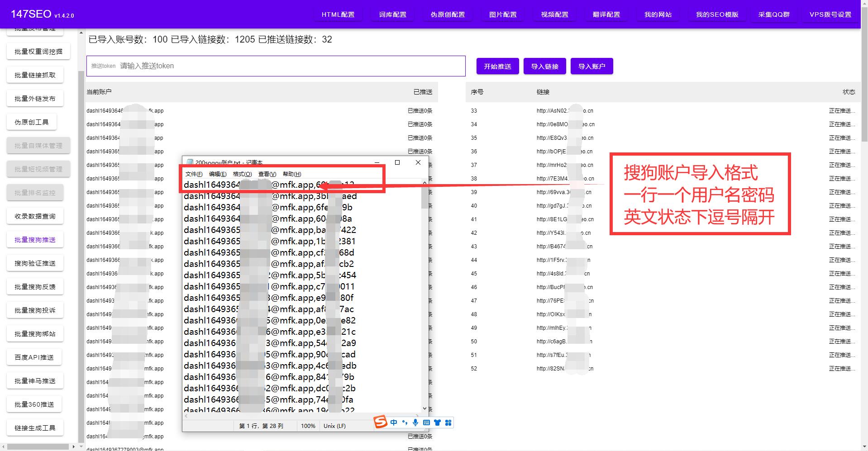Open 图片配置 in top navigation

[503, 14]
